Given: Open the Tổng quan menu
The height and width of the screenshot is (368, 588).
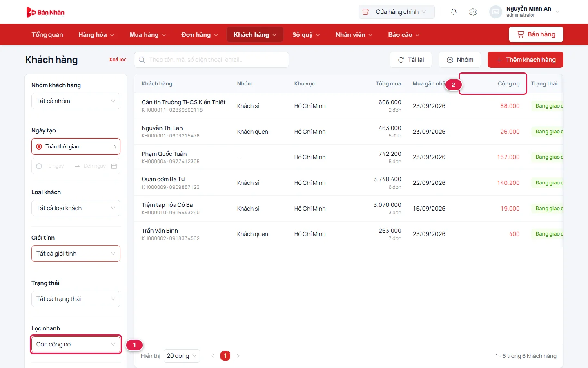Looking at the screenshot, I should click(47, 35).
